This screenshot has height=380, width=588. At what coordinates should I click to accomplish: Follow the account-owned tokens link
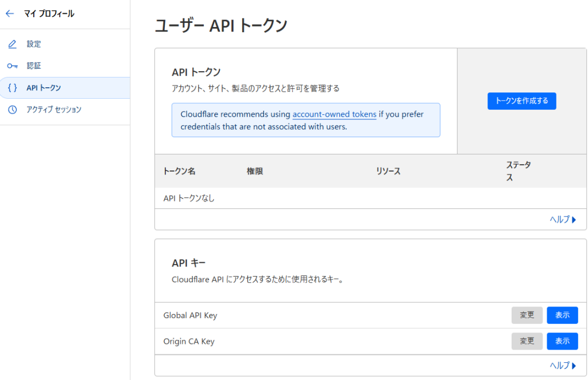click(334, 114)
